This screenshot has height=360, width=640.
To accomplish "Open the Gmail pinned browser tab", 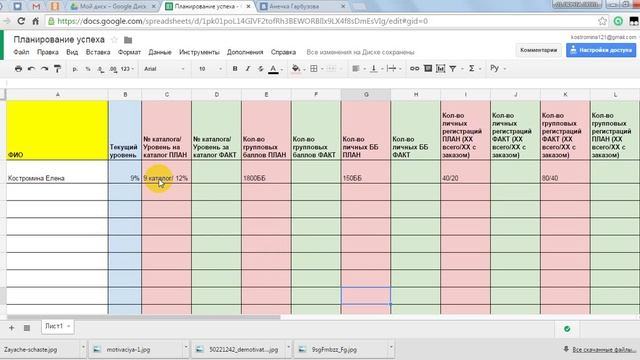I will point(36,7).
